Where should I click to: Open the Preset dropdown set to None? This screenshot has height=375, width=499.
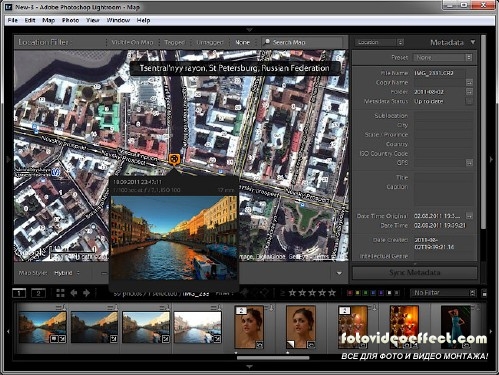(443, 57)
